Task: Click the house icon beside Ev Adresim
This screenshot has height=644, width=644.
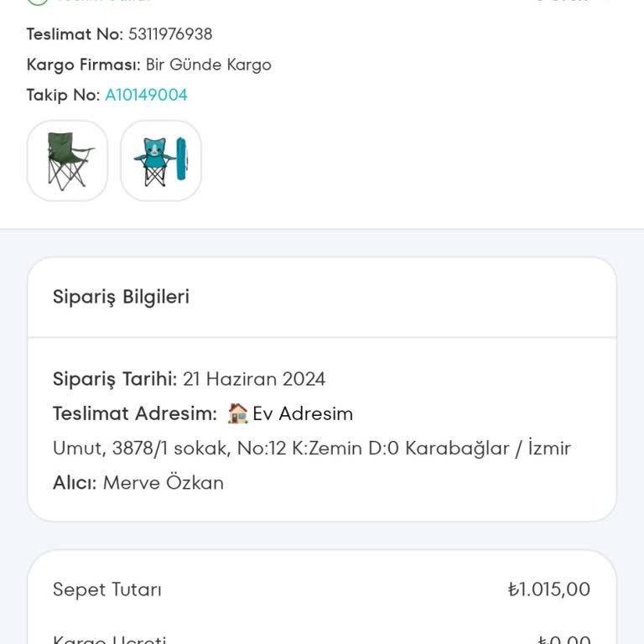Action: pos(238,413)
